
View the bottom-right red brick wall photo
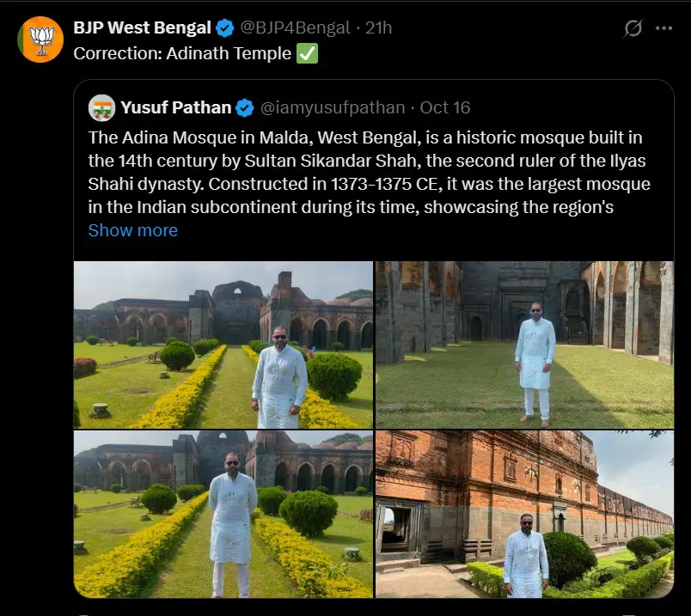coord(524,514)
